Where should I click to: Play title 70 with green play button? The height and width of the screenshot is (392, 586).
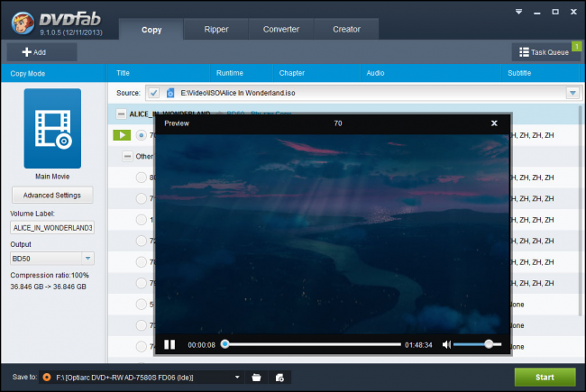(122, 135)
